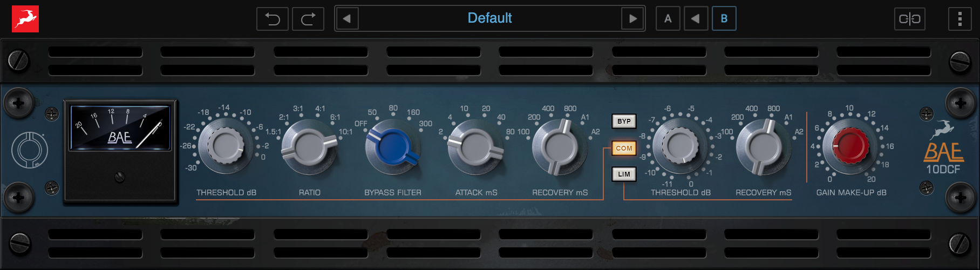Switch to preset slot B
This screenshot has height=270, width=980.
pos(724,19)
